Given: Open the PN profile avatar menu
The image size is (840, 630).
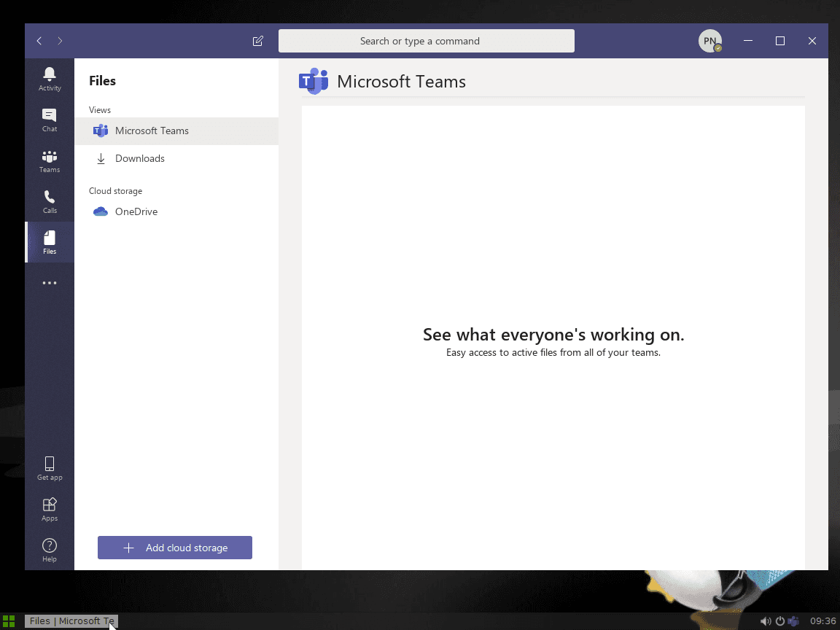Looking at the screenshot, I should click(x=709, y=41).
